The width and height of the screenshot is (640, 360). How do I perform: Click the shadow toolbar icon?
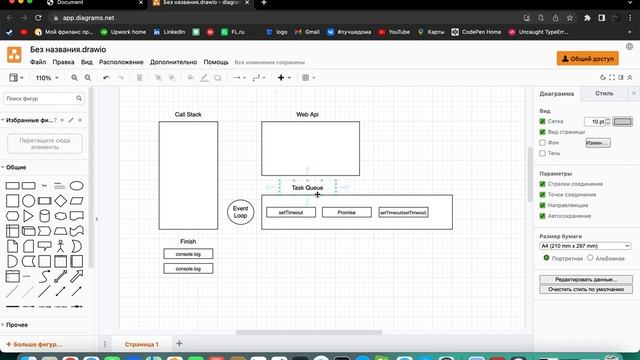(218, 78)
